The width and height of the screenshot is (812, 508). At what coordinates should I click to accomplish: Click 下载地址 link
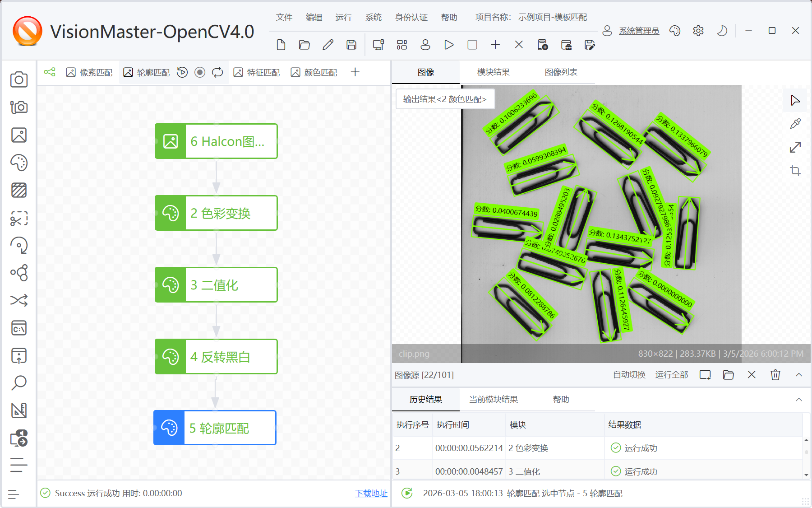pos(371,493)
